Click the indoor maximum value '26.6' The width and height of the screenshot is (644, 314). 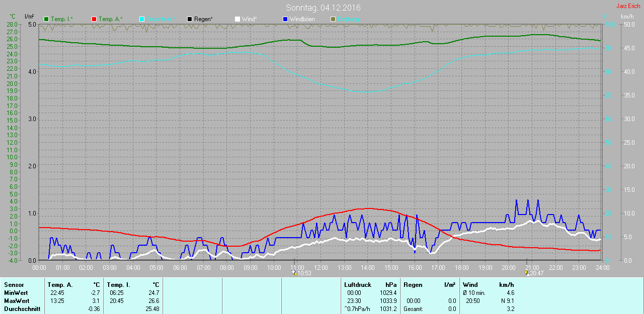[x=154, y=300]
